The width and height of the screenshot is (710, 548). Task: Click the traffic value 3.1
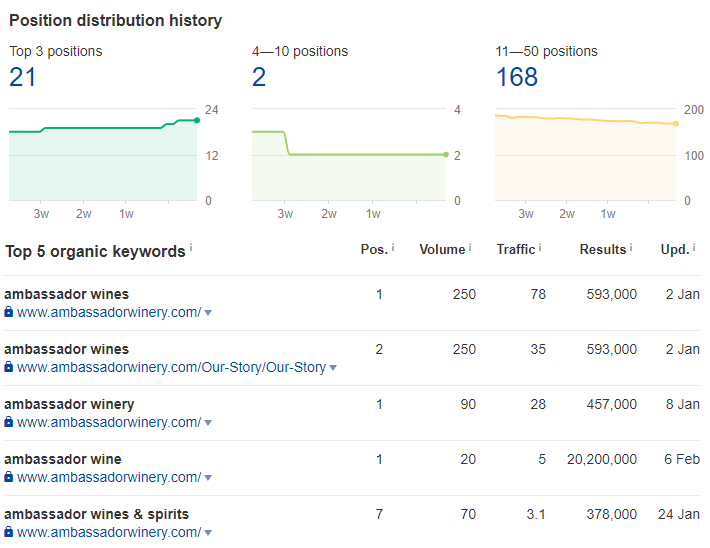tap(536, 514)
